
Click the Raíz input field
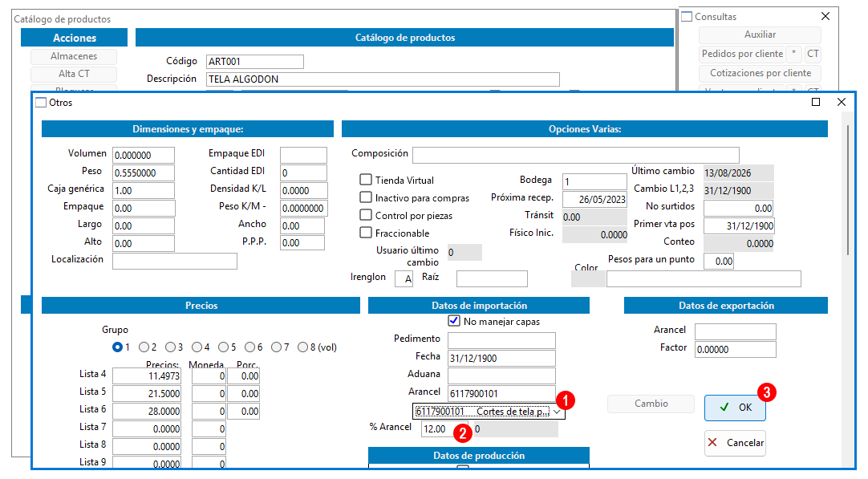[492, 279]
